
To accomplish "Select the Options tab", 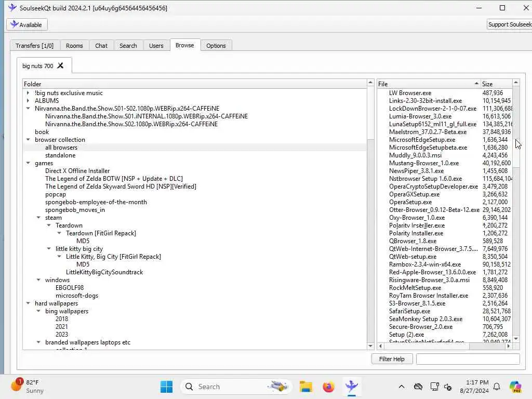I will tap(216, 46).
